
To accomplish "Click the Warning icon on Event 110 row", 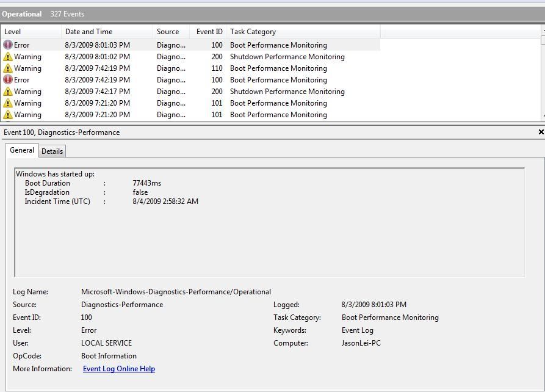I will (8, 68).
